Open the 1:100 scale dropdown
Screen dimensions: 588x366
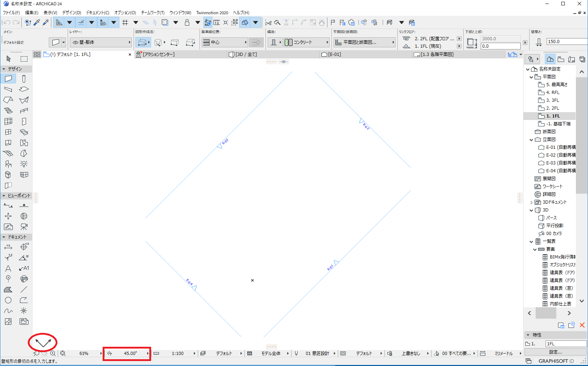point(178,353)
